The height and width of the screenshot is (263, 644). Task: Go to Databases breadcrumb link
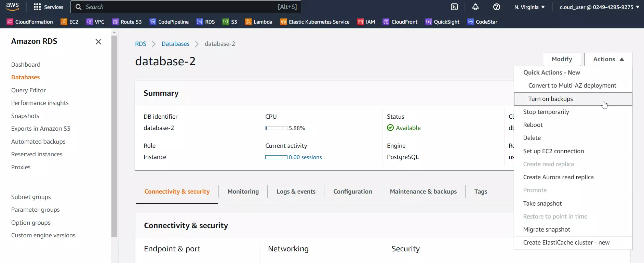[x=175, y=44]
